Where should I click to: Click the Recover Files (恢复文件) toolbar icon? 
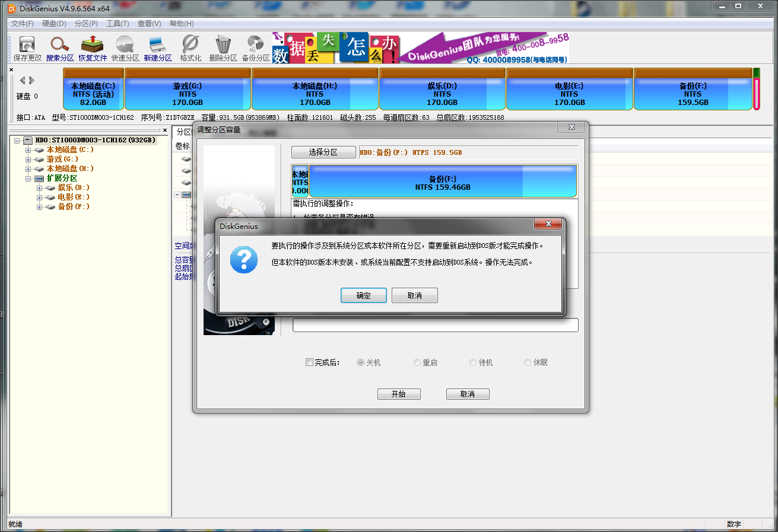[93, 49]
